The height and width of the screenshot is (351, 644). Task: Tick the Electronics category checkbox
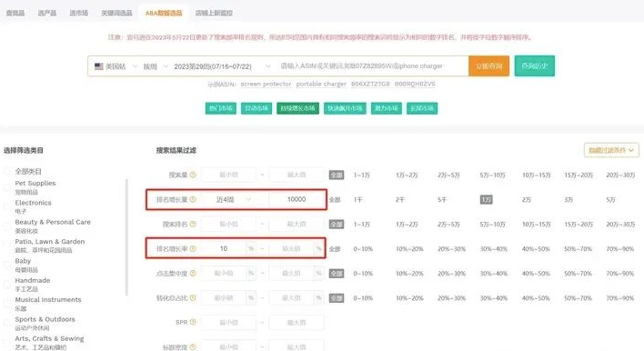(x=7, y=206)
